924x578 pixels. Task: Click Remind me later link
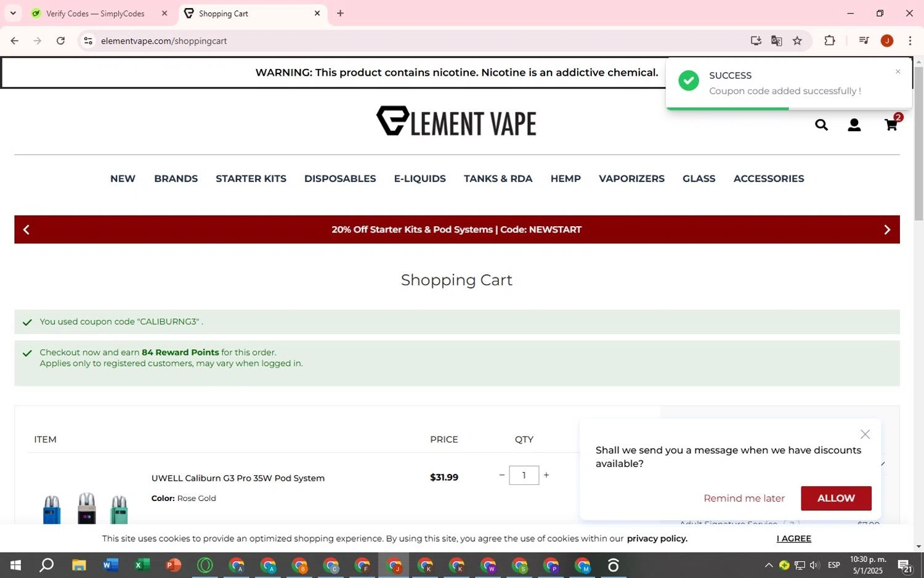click(744, 498)
